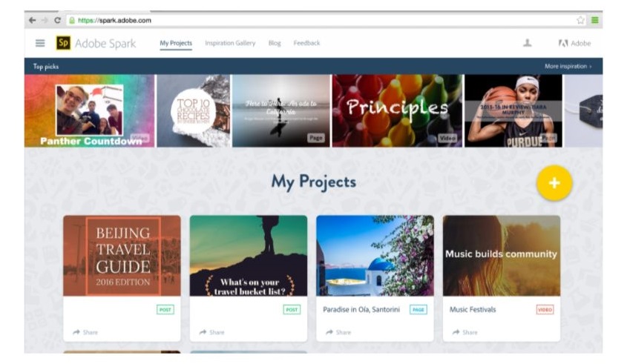Click the Adobe logo in header
The height and width of the screenshot is (364, 630).
(x=574, y=43)
